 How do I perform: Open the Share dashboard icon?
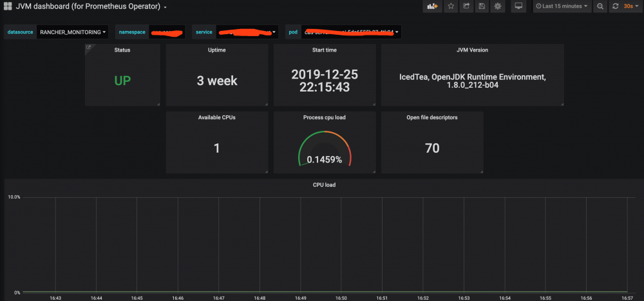(466, 6)
